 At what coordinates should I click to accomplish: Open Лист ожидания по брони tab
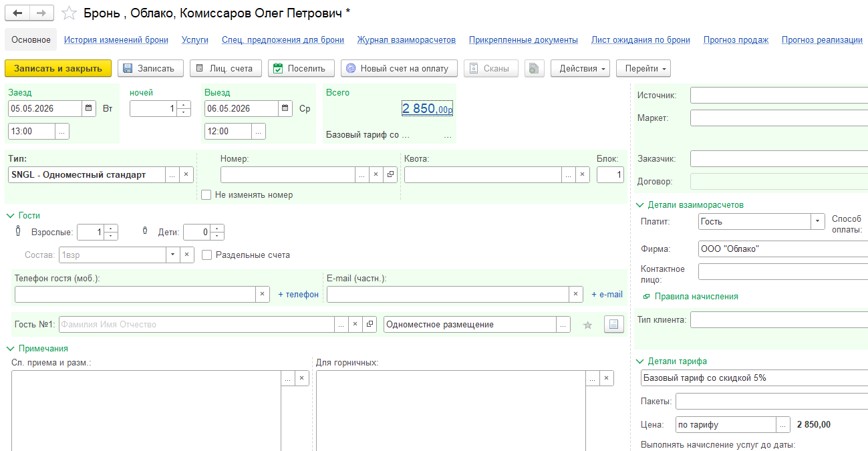coord(641,39)
